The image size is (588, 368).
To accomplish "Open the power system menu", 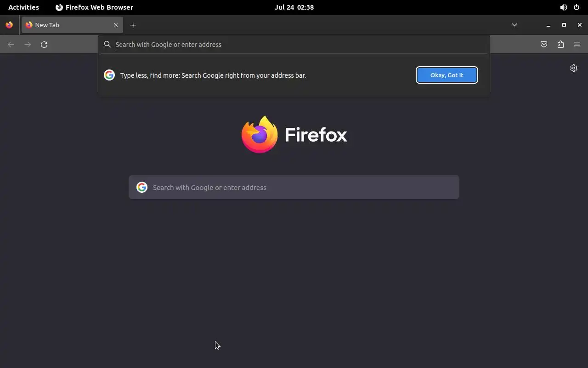I will click(577, 7).
